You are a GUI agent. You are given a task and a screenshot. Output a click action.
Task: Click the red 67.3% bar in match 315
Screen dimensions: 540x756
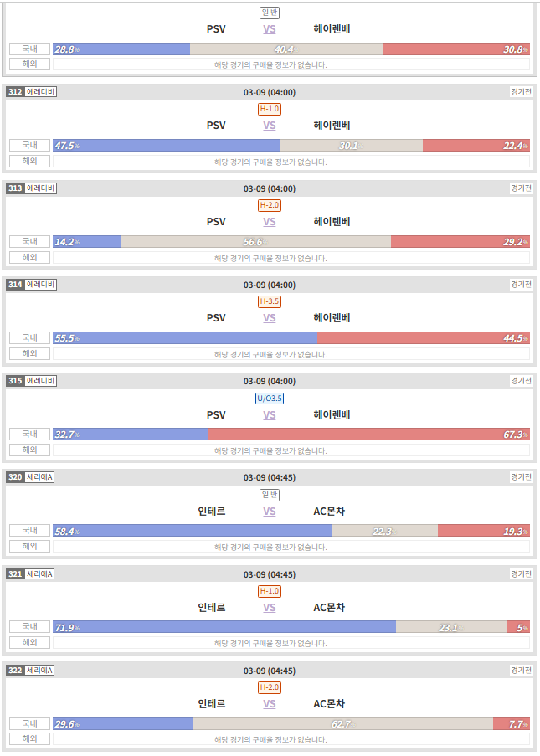[369, 435]
